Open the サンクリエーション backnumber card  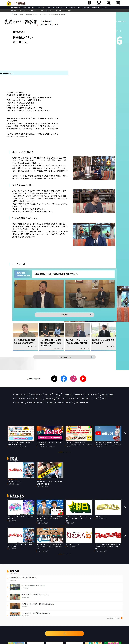coord(78,337)
